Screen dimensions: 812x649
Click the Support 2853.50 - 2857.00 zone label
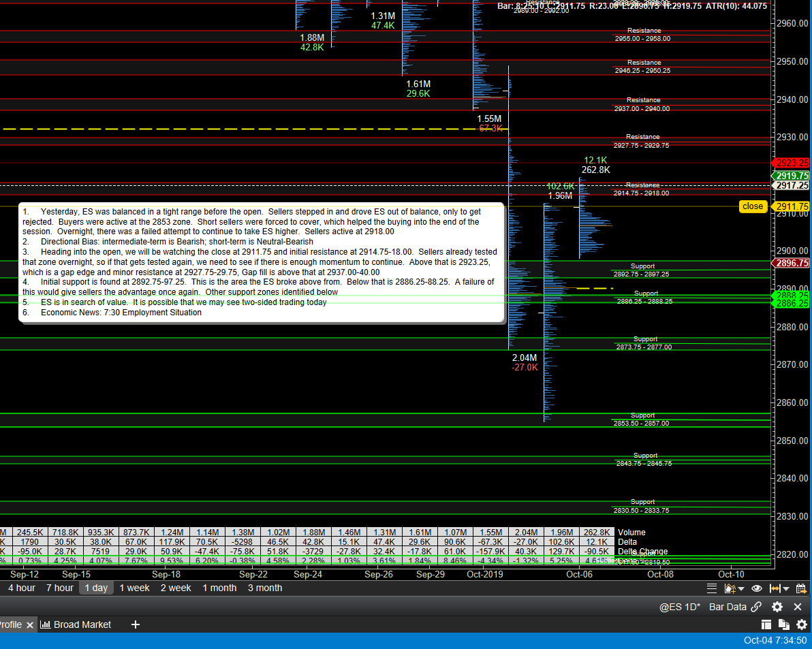[642, 420]
